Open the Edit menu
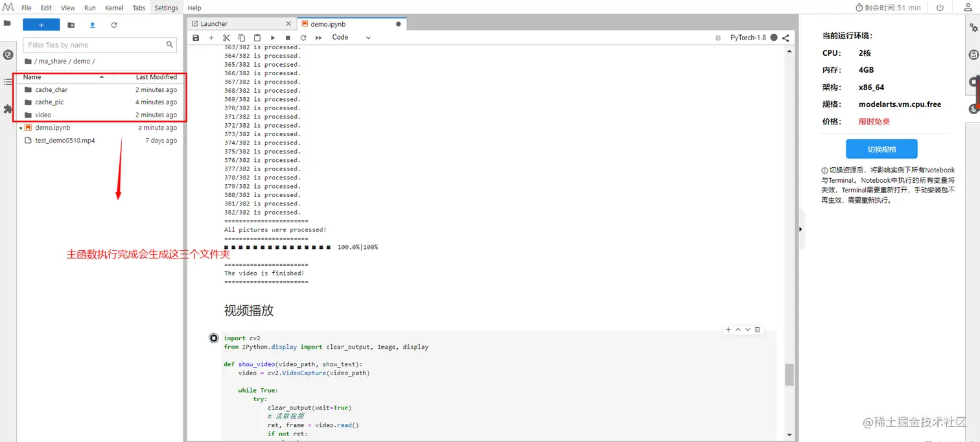980x442 pixels. (x=46, y=8)
